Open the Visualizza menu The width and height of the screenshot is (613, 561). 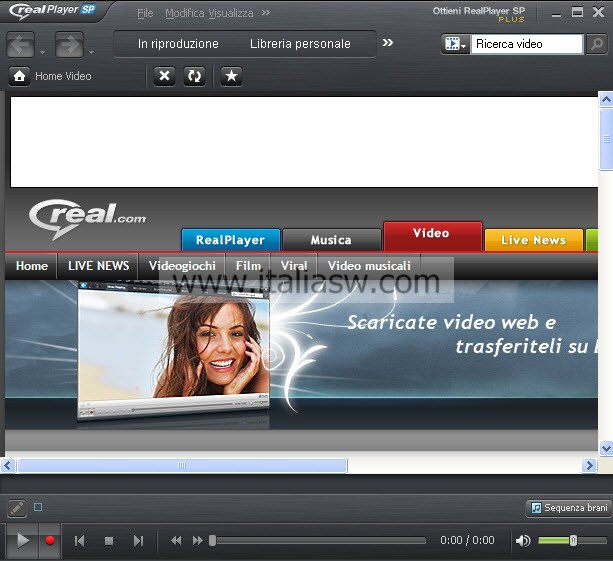coord(231,13)
